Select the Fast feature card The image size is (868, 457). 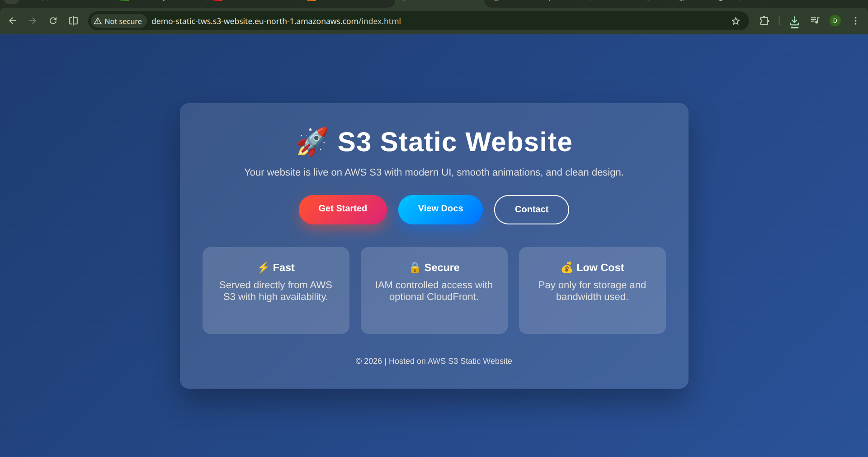(x=276, y=290)
